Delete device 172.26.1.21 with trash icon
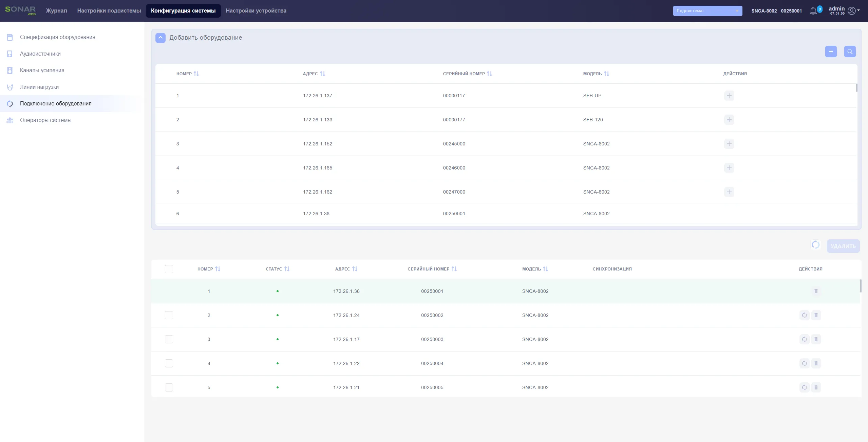Viewport: 868px width, 442px height. [816, 387]
